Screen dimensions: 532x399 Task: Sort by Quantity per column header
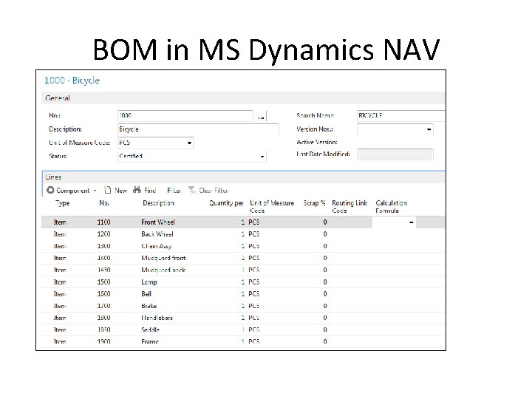pos(226,203)
